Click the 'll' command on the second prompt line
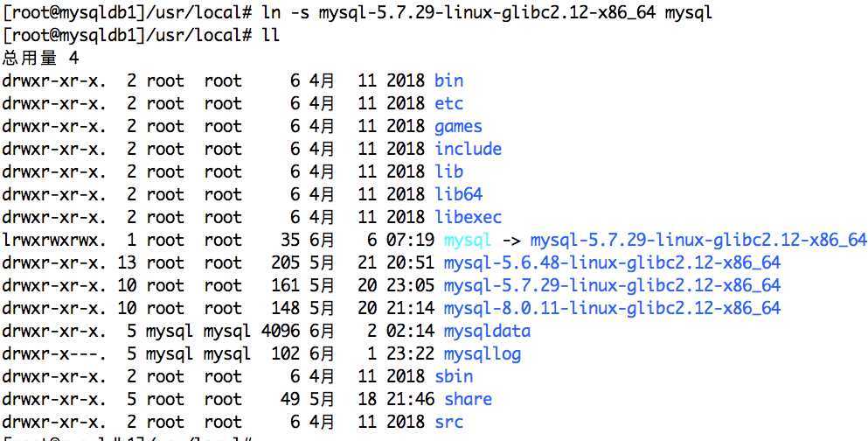Screen dimensions: 868x441 click(271, 36)
